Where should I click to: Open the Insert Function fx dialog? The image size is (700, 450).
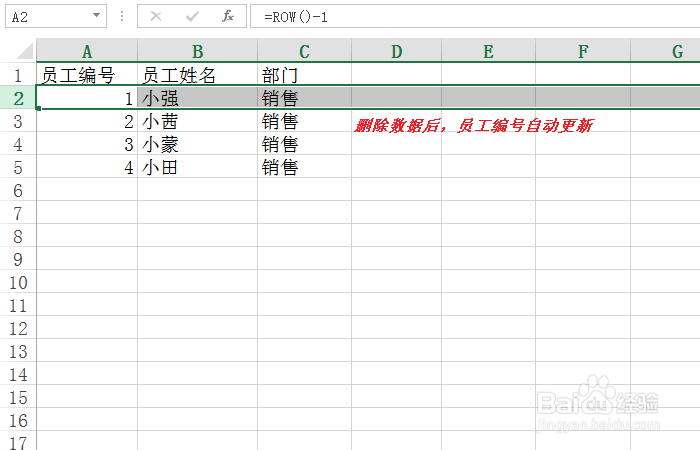point(228,17)
